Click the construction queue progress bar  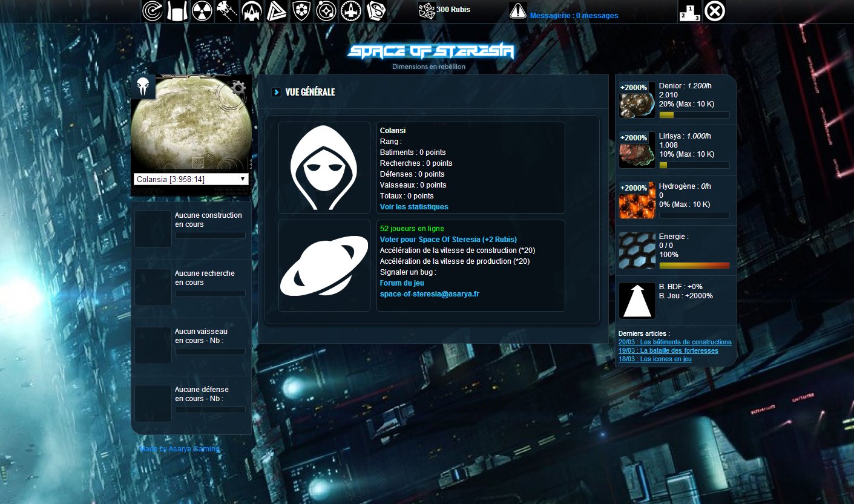(210, 235)
